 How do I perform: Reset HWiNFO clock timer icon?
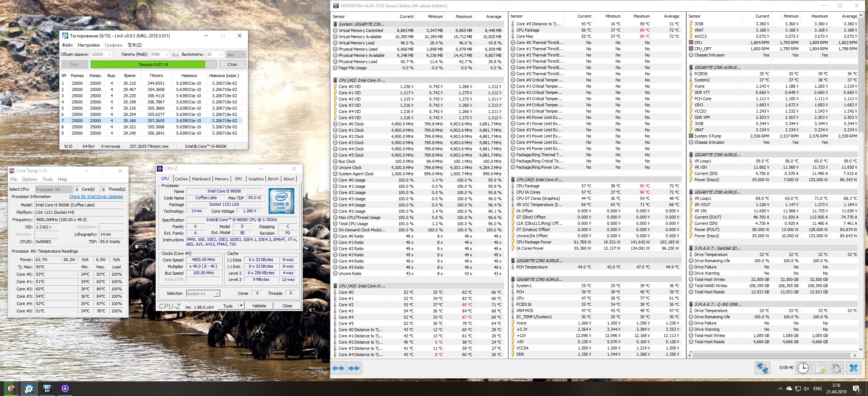(803, 368)
